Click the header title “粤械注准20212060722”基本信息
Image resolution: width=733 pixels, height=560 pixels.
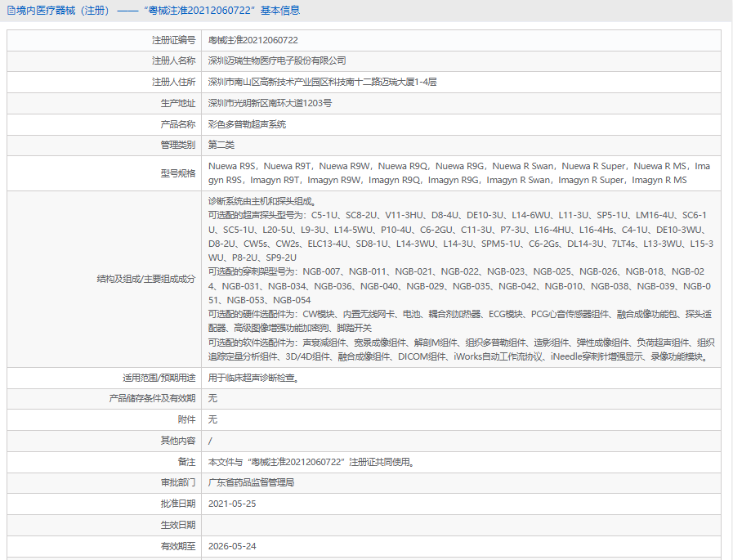coord(221,11)
